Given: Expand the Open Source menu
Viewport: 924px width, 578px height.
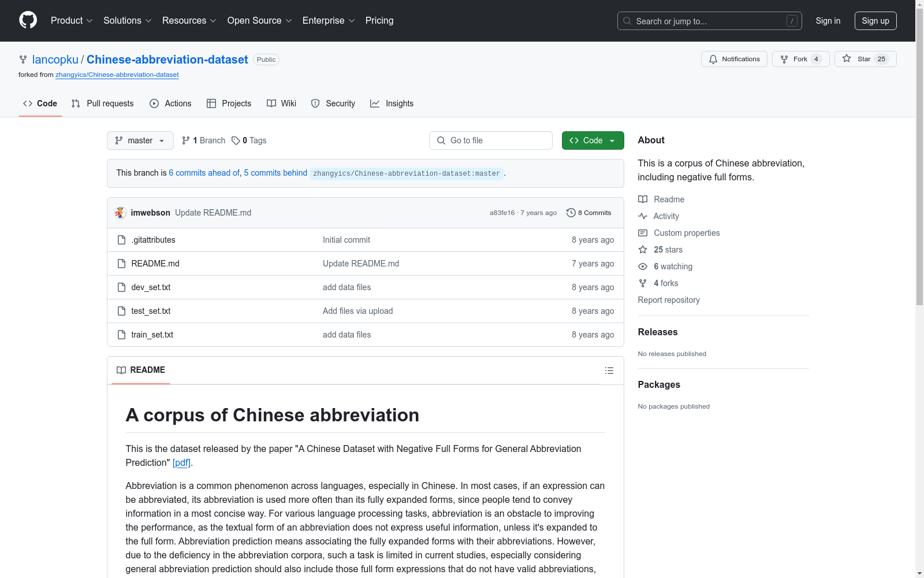Looking at the screenshot, I should 260,20.
